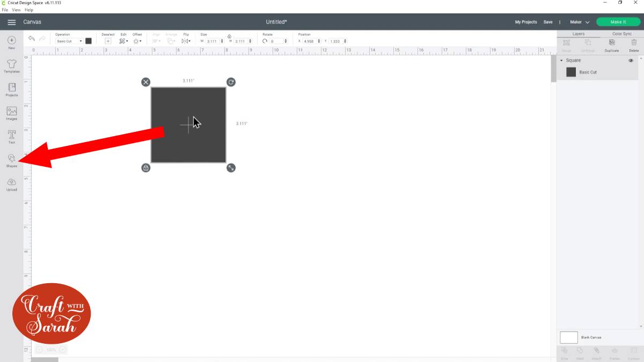
Task: Open the Templates panel
Action: tap(11, 66)
